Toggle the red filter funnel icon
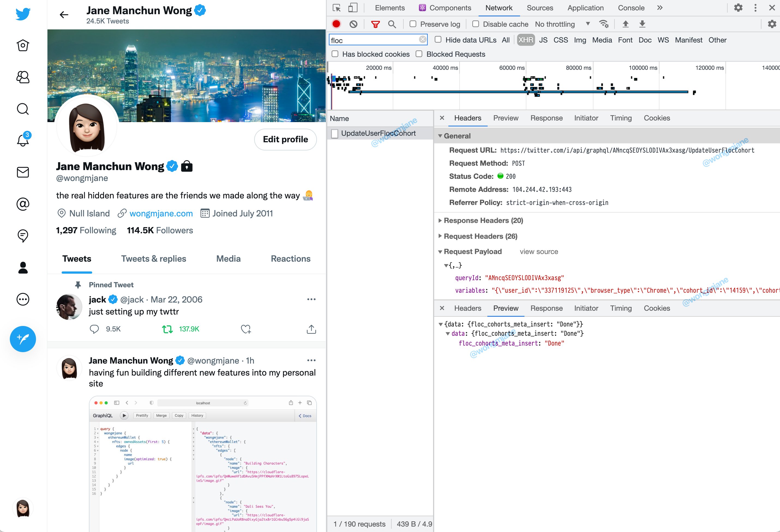The width and height of the screenshot is (780, 532). (x=375, y=24)
